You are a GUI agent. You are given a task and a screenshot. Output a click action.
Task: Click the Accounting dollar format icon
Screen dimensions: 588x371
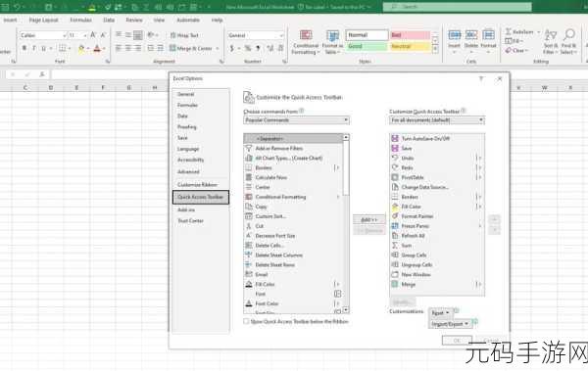point(231,48)
